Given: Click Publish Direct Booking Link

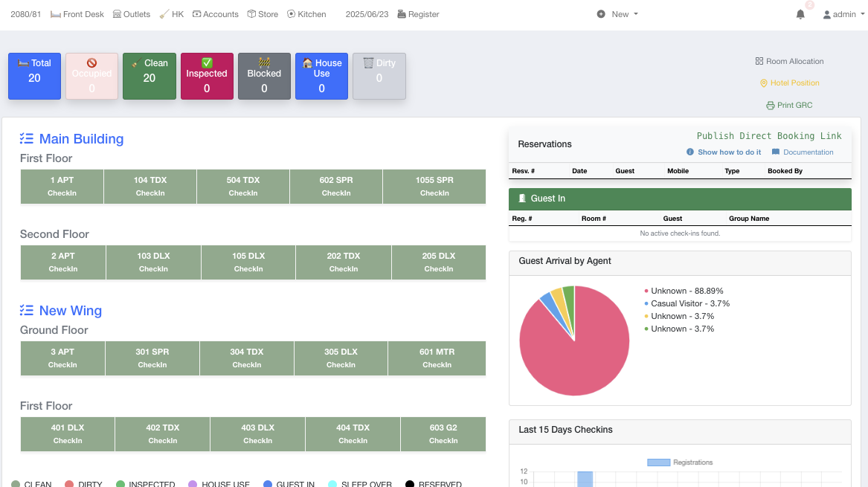Looking at the screenshot, I should coord(769,136).
